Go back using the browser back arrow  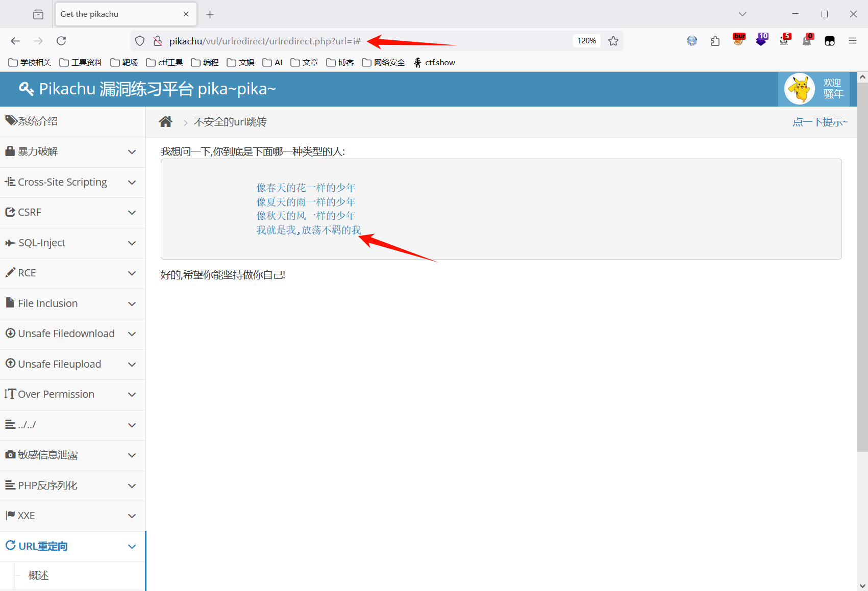(x=15, y=41)
